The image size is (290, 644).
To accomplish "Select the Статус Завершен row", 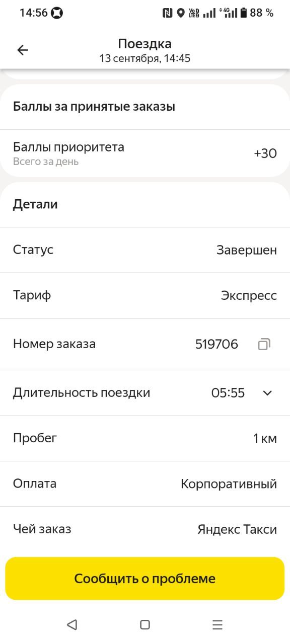I will tap(145, 250).
